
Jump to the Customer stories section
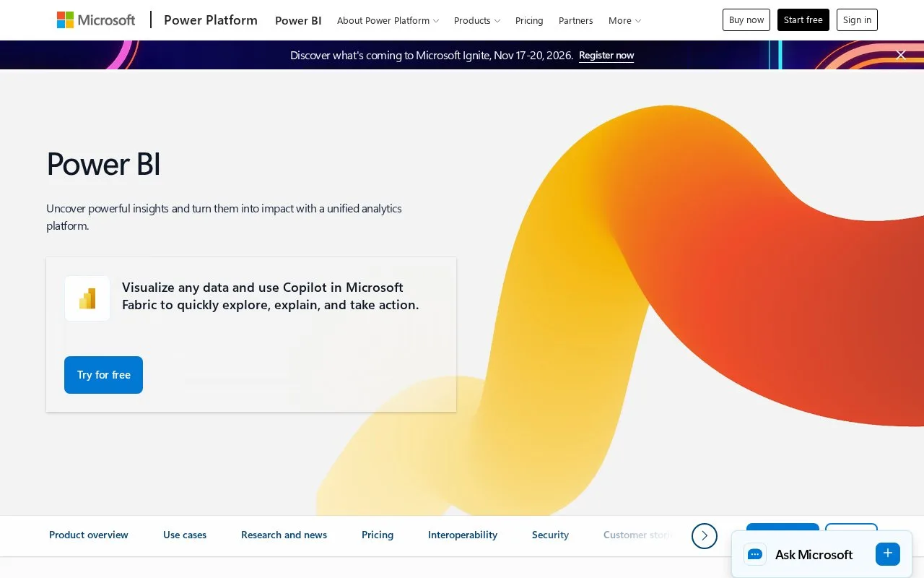coord(639,535)
